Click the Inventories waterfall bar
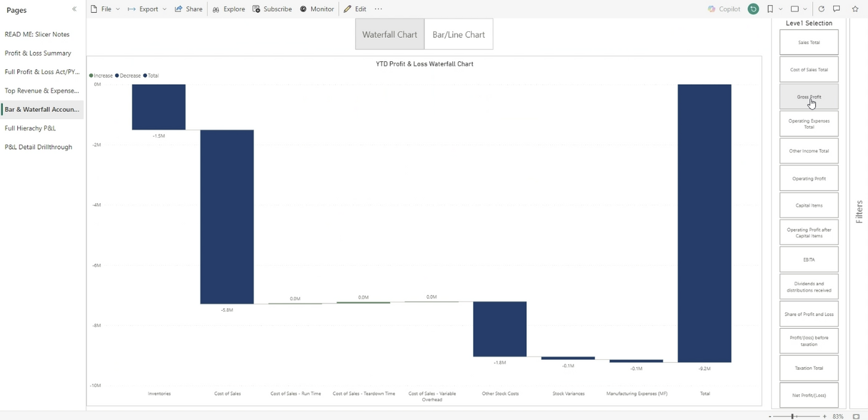 click(x=159, y=107)
